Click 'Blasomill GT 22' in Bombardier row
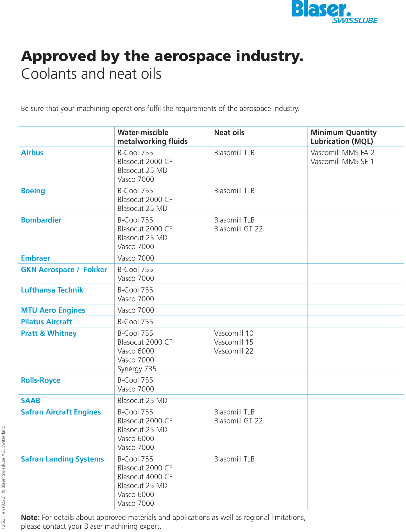The height and width of the screenshot is (532, 406). click(x=238, y=229)
